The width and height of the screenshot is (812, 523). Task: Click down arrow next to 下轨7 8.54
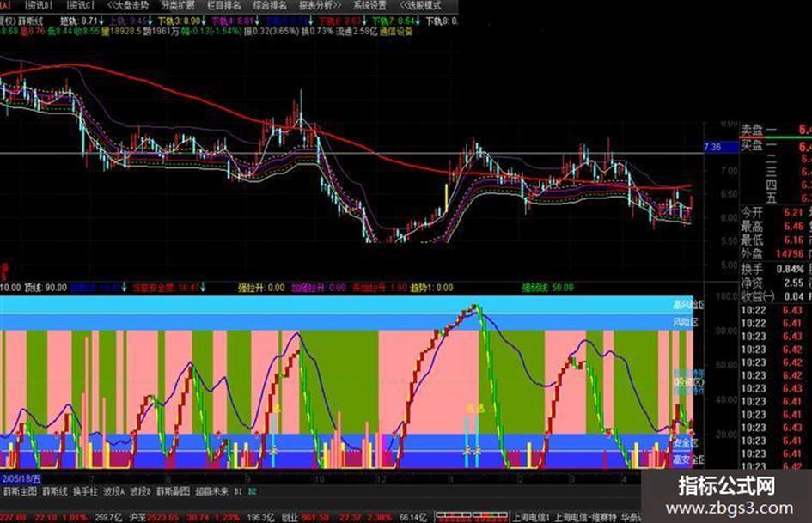418,21
